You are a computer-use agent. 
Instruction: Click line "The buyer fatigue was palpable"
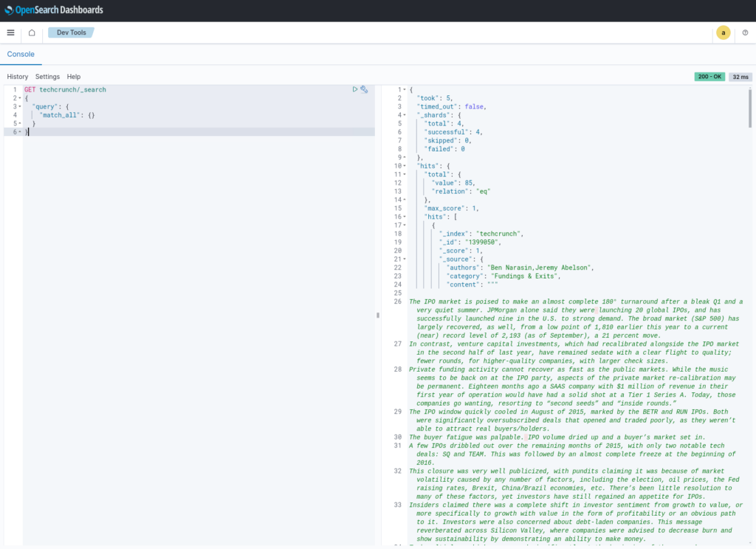pyautogui.click(x=557, y=437)
